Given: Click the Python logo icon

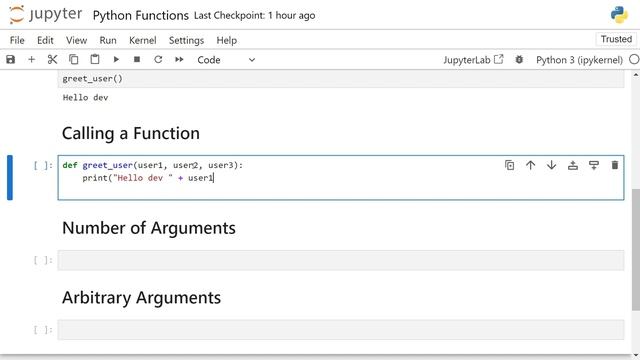Looking at the screenshot, I should coord(619,15).
